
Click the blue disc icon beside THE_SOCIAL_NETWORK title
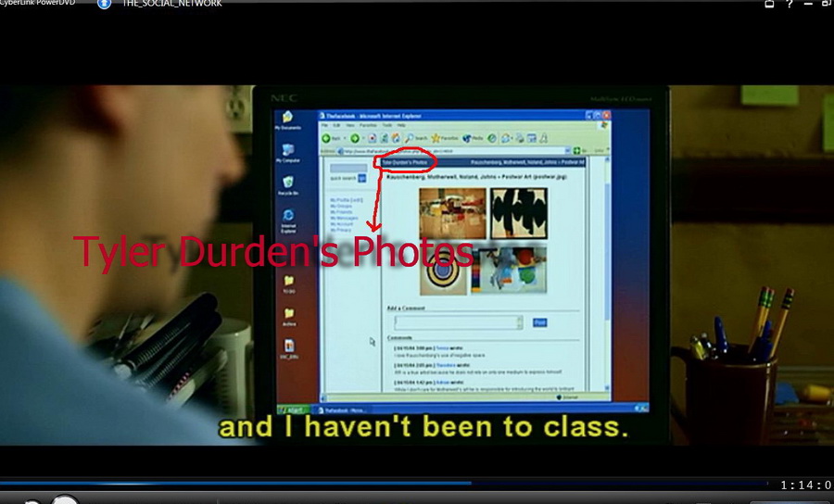104,4
